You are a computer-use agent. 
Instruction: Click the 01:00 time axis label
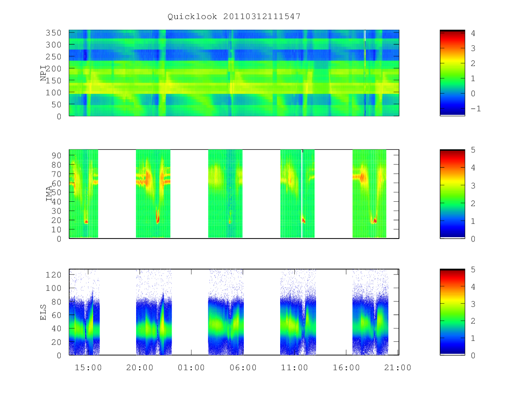(192, 368)
